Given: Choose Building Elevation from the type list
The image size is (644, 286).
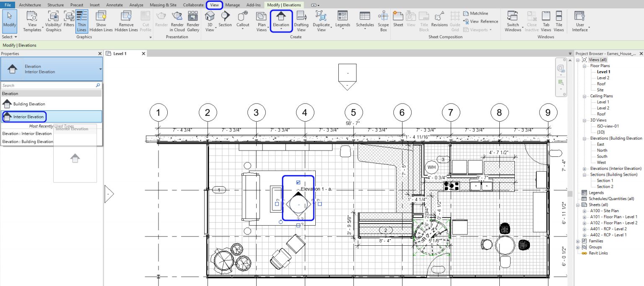Looking at the screenshot, I should coord(29,104).
